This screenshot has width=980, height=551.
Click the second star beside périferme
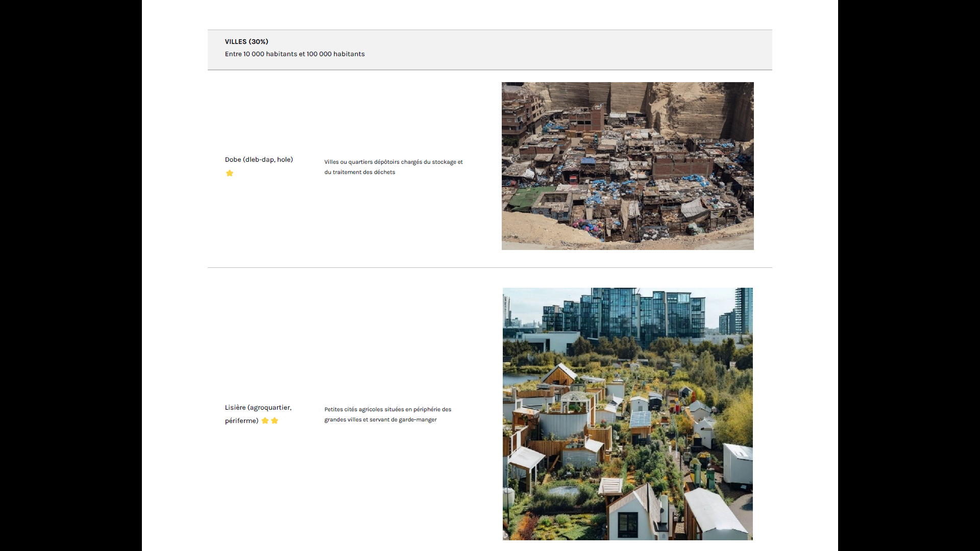(x=275, y=421)
